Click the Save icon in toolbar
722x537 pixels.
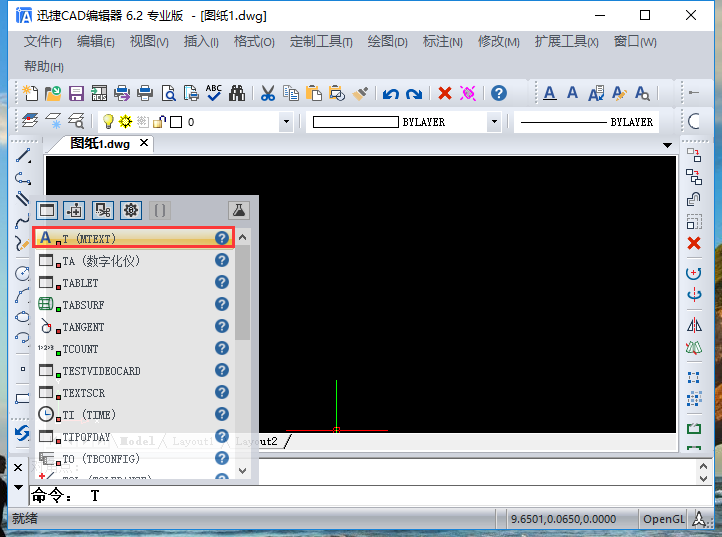76,93
